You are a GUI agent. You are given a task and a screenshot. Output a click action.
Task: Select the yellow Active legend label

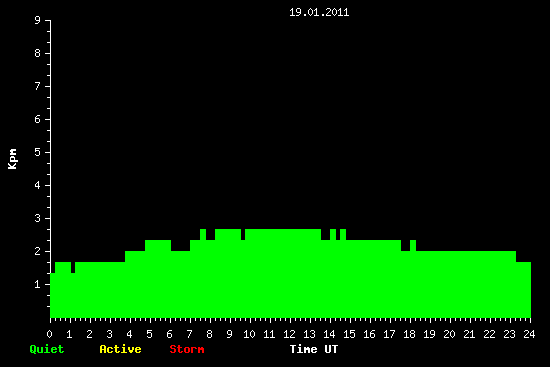tap(120, 349)
